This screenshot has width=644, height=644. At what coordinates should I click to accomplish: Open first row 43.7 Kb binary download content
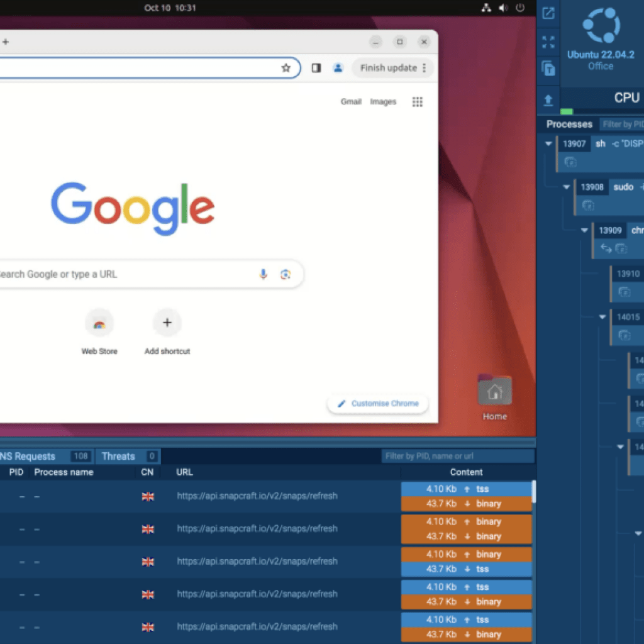(x=466, y=504)
